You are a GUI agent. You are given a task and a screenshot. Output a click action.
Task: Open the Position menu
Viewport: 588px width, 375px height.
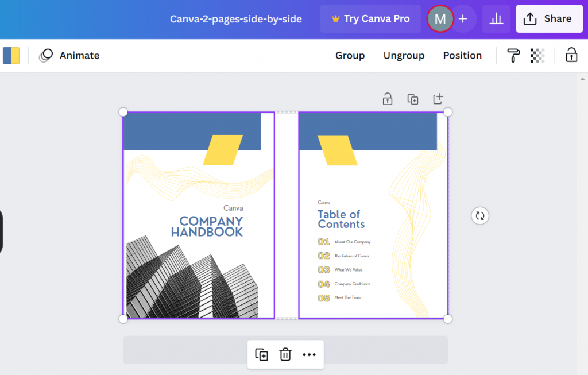pos(462,55)
